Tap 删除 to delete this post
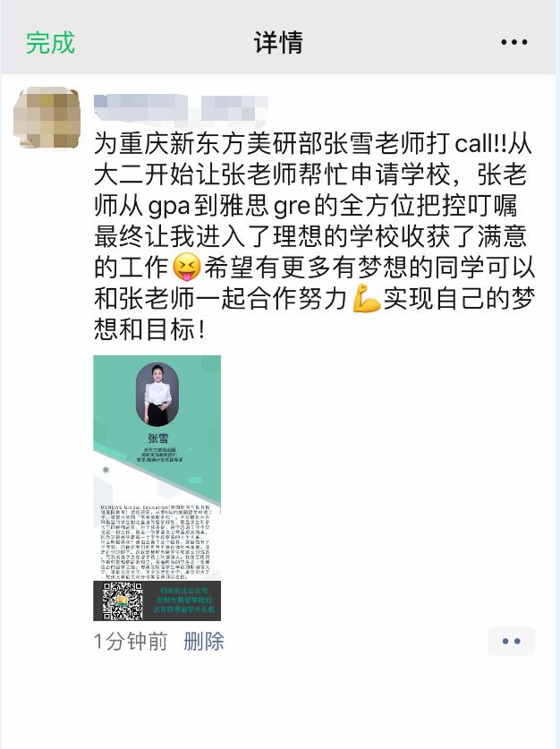560x749 pixels. 204,641
